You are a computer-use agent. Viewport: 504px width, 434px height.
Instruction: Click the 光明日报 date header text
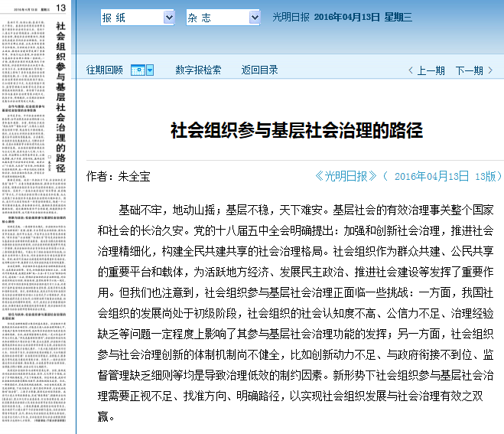(x=342, y=18)
